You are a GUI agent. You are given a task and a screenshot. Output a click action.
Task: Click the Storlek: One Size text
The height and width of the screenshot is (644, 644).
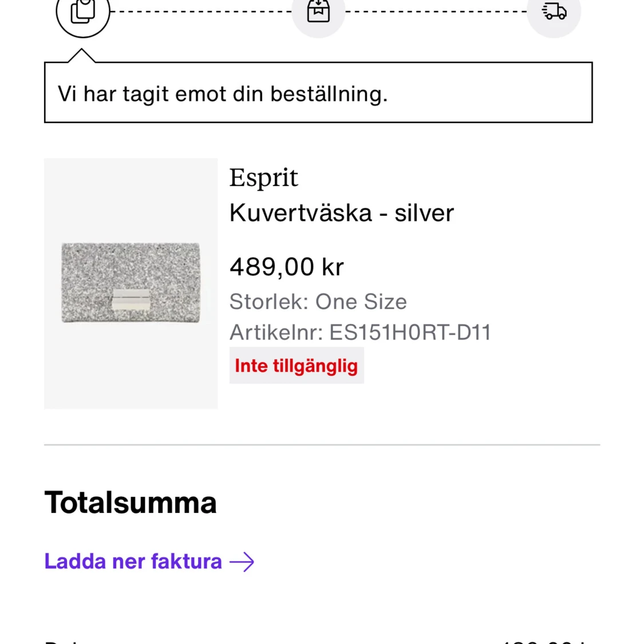tap(318, 302)
